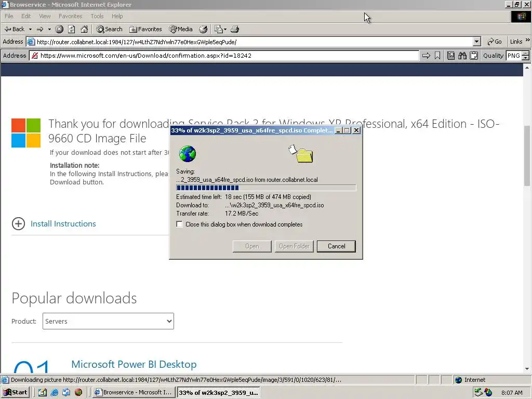532x399 pixels.
Task: Go to the Home page icon
Action: (84, 29)
